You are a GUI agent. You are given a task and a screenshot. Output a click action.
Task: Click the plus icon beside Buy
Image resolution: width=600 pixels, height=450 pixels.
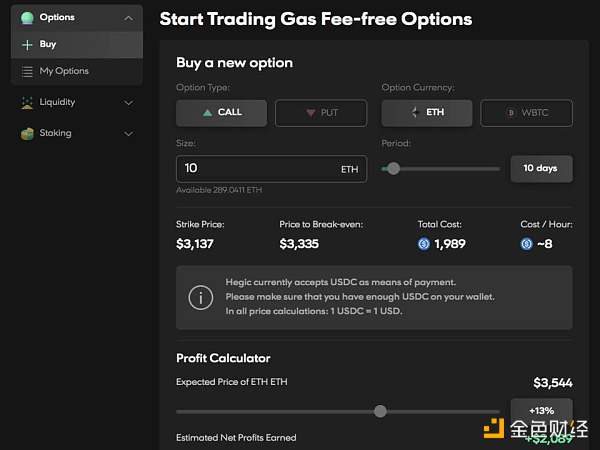pos(27,45)
